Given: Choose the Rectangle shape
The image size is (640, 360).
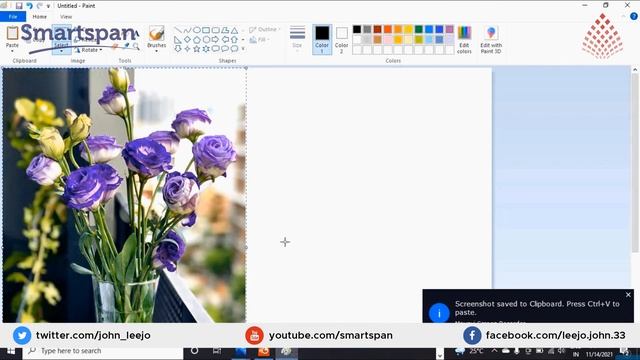Looking at the screenshot, I should [206, 30].
